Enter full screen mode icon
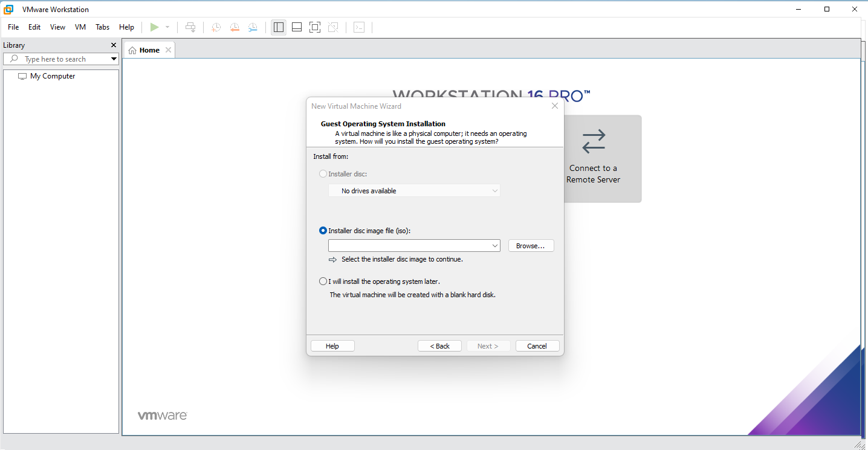Screen dimensions: 868x450 point(315,27)
